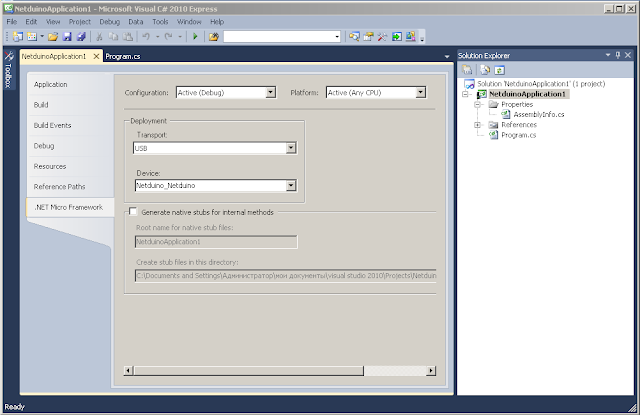640x415 pixels.
Task: Open the active documents list dropdown arrow
Action: coord(447,56)
